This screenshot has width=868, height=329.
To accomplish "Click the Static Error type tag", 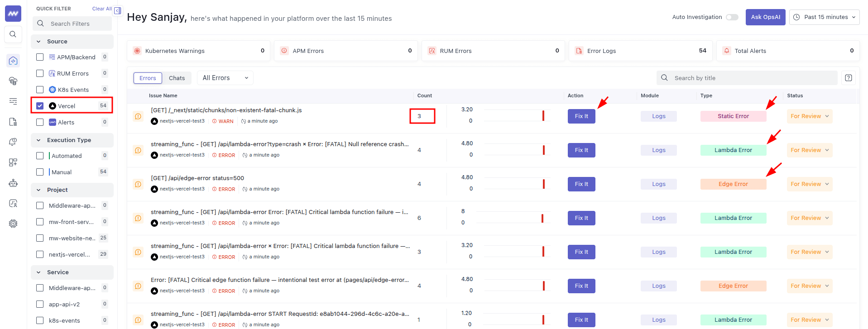I will coord(733,116).
